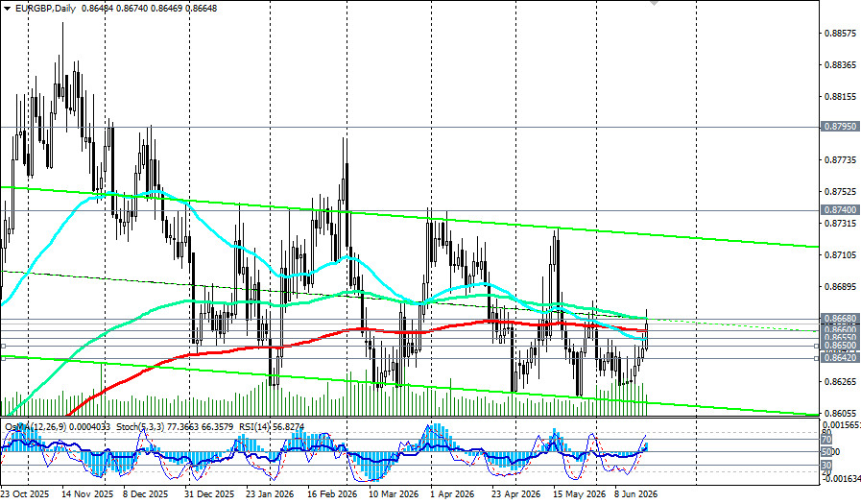The width and height of the screenshot is (861, 504).
Task: Click the 0.86420 level price label
Action: click(840, 358)
